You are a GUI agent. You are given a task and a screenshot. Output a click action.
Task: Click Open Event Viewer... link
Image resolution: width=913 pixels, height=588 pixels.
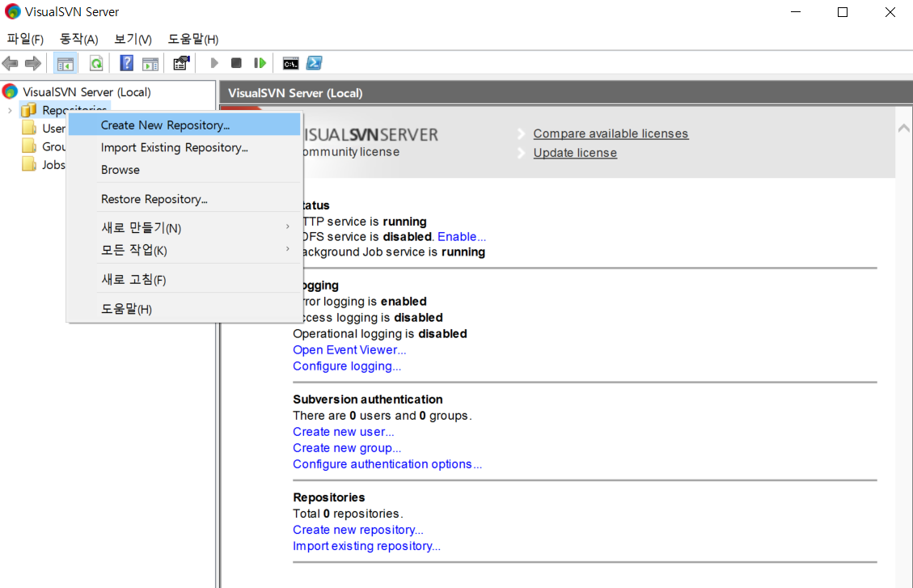pos(349,350)
